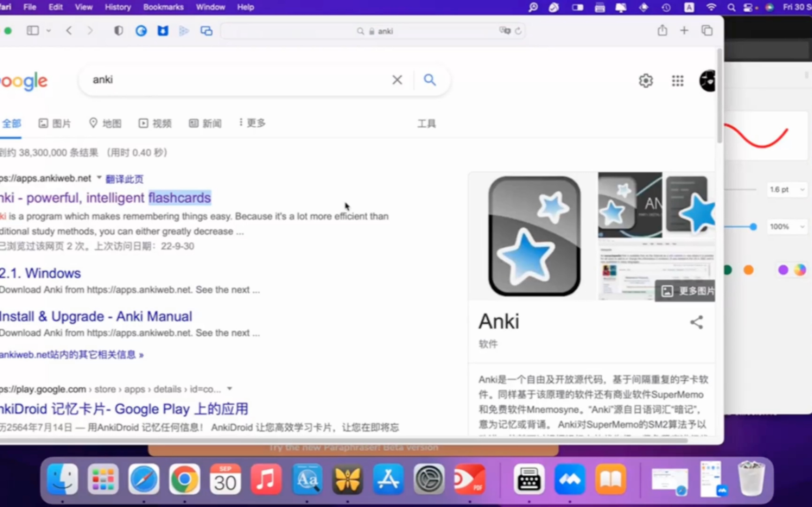Adjust the blue opacity slider handle
The image size is (812, 507).
click(x=753, y=227)
